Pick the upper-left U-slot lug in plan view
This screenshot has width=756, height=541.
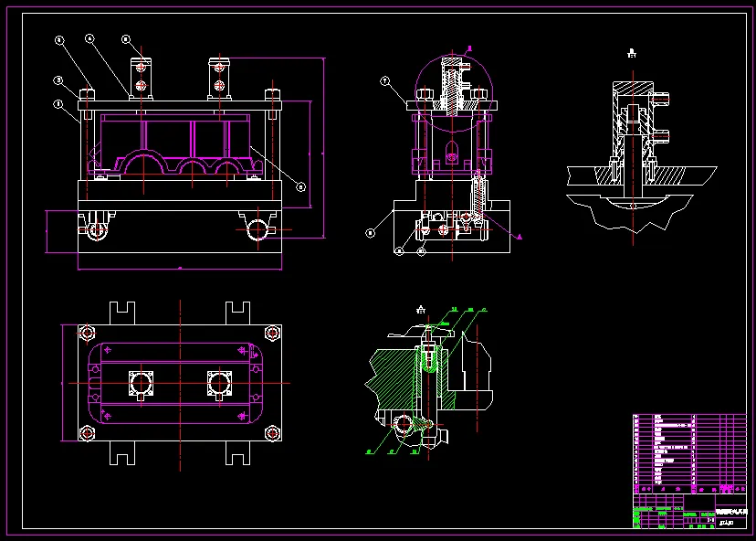point(122,313)
